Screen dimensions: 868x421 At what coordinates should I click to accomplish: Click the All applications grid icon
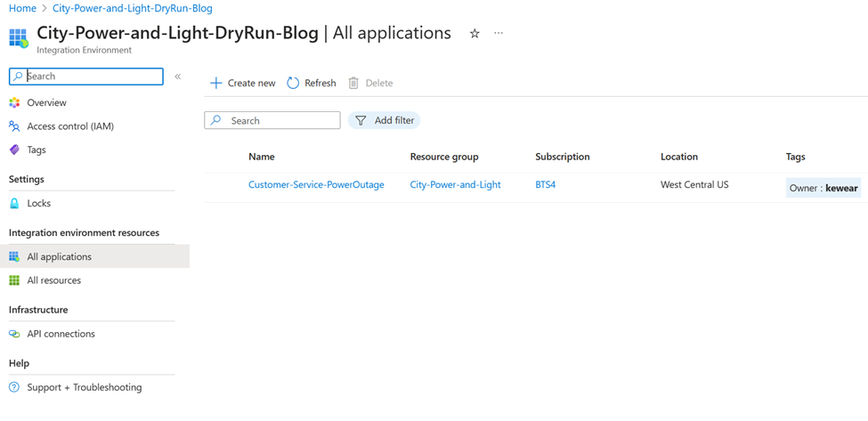click(14, 256)
